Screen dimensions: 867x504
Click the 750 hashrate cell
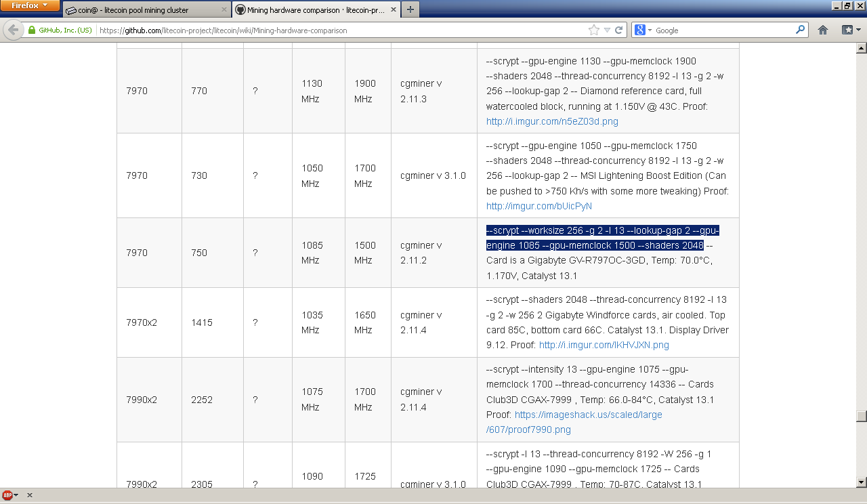coord(213,253)
